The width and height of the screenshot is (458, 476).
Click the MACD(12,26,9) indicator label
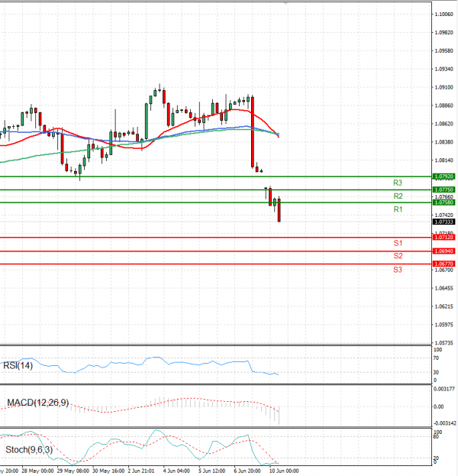click(38, 403)
